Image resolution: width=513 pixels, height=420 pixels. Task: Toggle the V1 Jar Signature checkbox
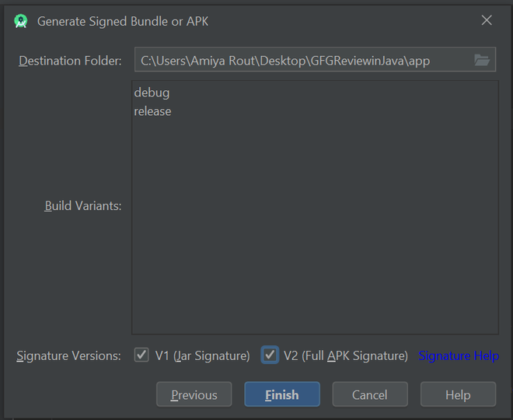(141, 355)
